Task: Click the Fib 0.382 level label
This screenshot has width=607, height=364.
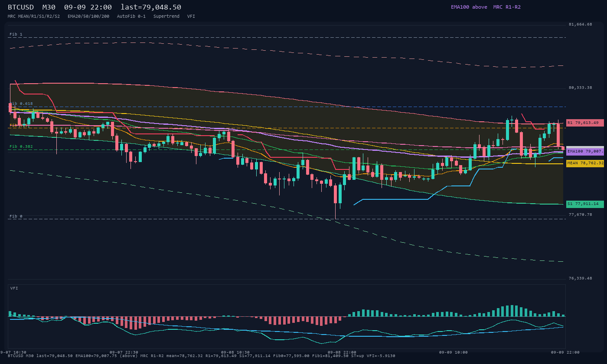Action: [21, 146]
